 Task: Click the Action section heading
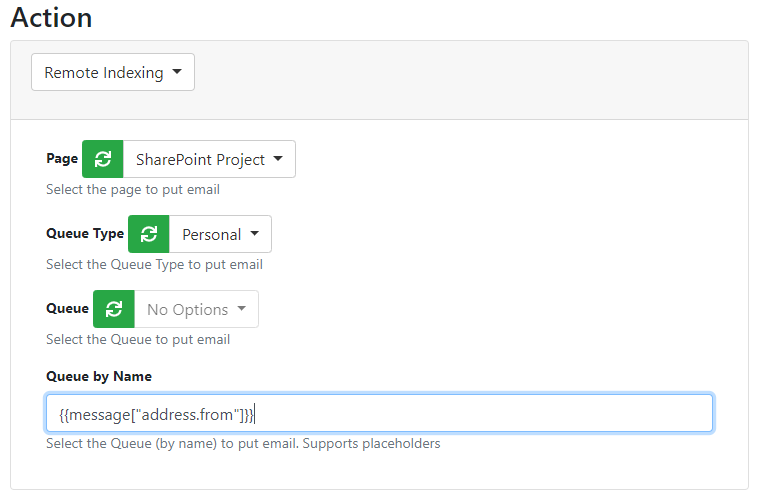pyautogui.click(x=51, y=17)
